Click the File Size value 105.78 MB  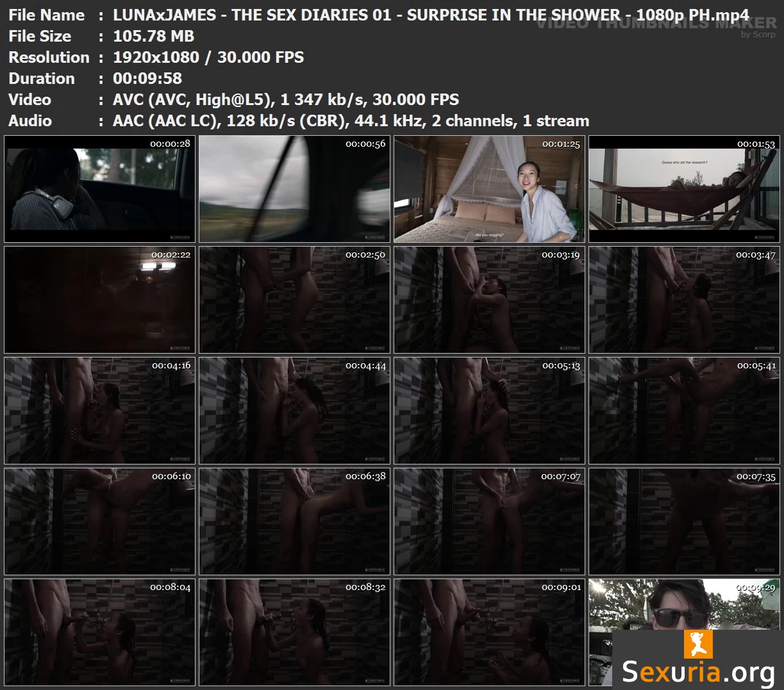click(x=153, y=36)
